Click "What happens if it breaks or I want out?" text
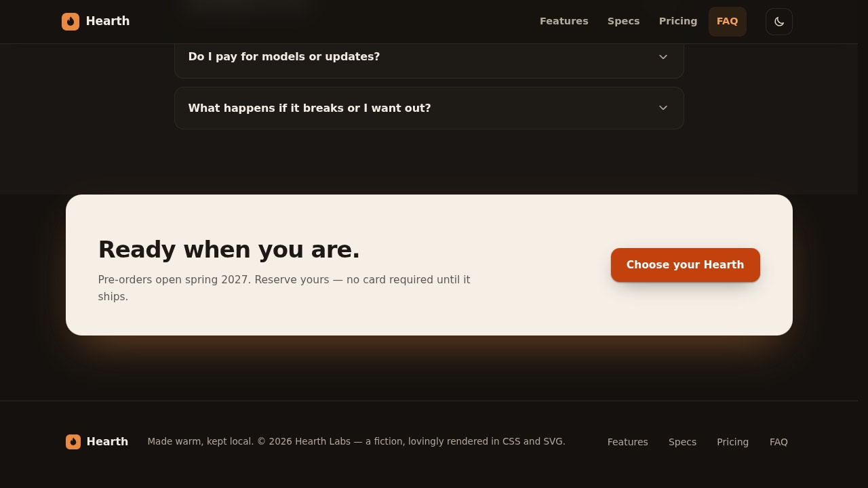This screenshot has height=488, width=868. [309, 108]
